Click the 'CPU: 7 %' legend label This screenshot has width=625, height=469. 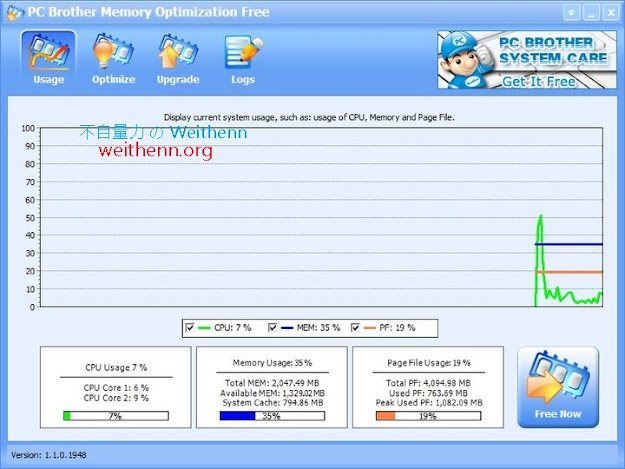click(233, 328)
